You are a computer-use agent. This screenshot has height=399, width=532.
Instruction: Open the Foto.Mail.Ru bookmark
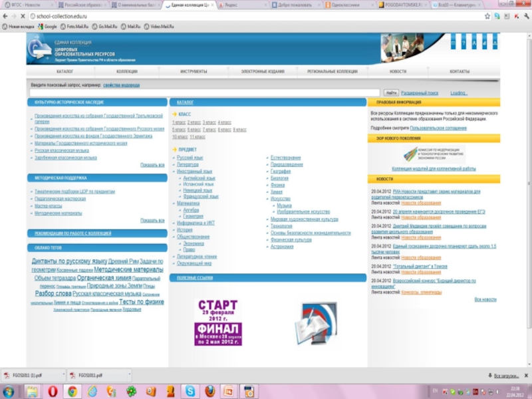74,27
